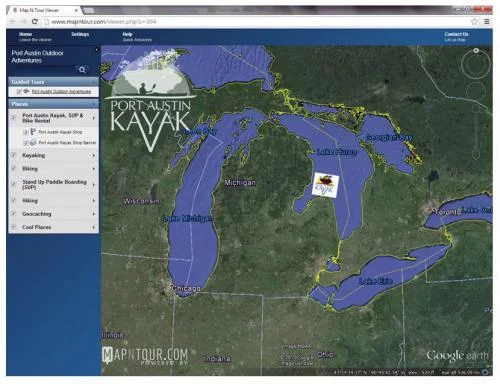
Task: Click the sidebar search magnifier icon
Action: pos(82,70)
